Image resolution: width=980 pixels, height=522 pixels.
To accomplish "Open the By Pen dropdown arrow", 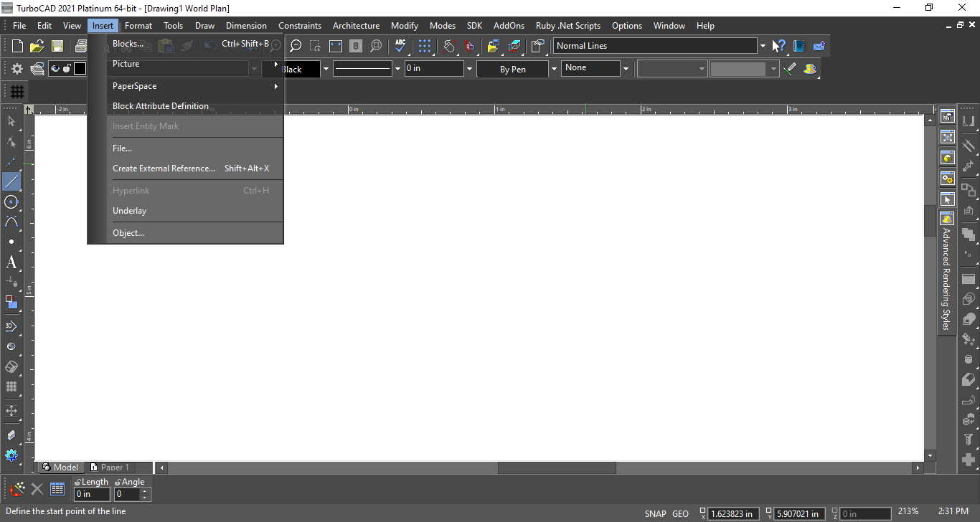I will [553, 69].
